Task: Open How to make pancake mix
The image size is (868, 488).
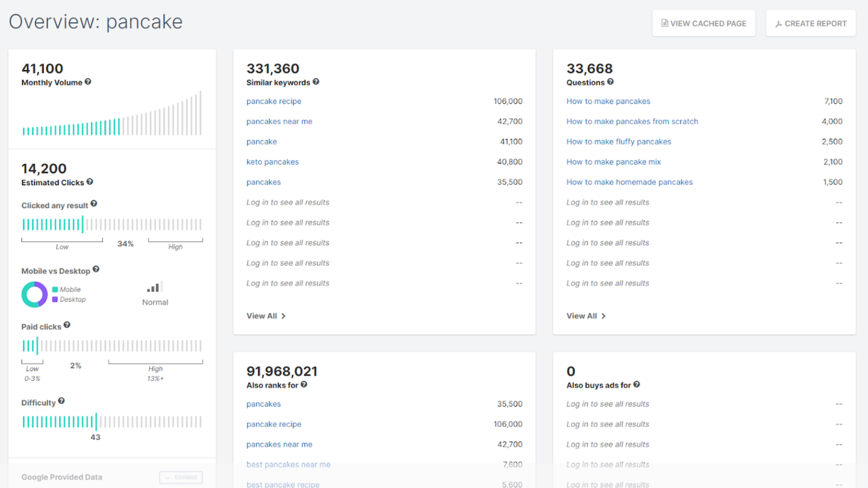Action: [614, 162]
